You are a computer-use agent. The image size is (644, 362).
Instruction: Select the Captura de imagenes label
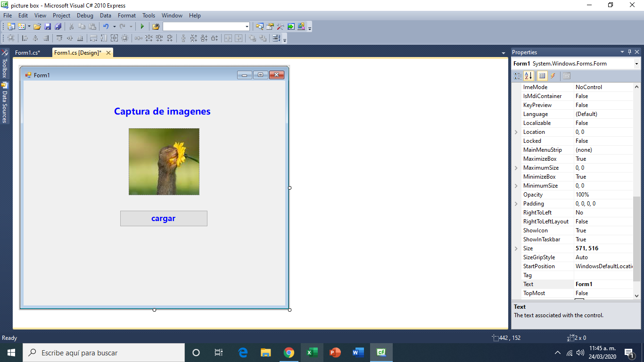162,111
